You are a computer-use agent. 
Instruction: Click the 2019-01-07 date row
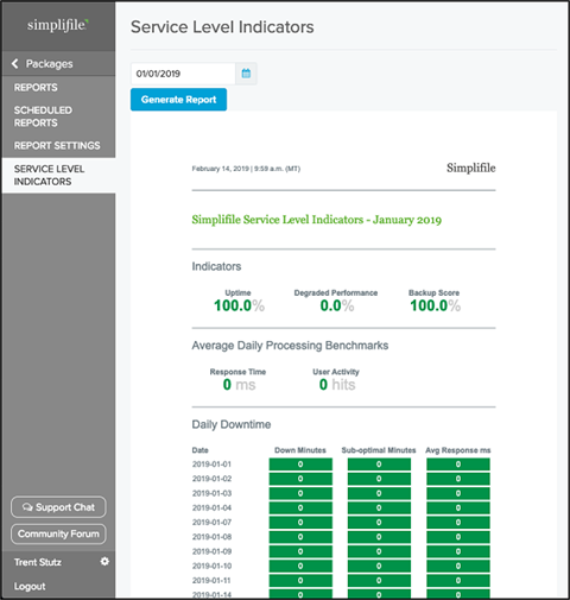(212, 522)
